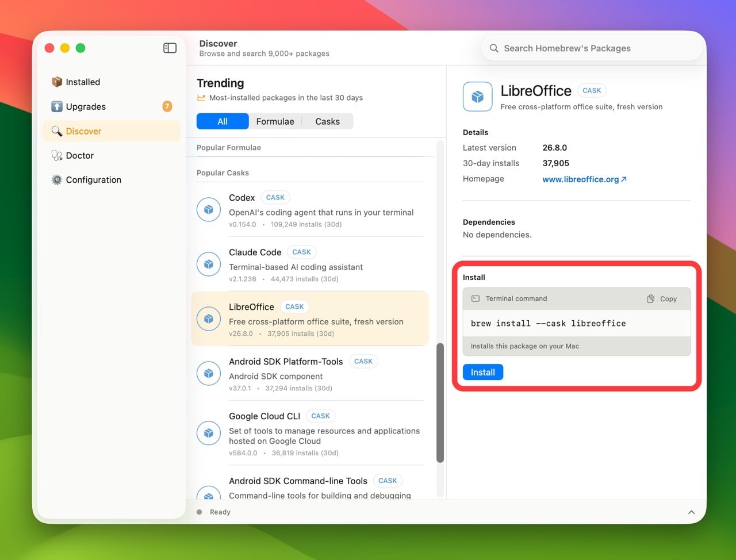Click the "37,905 installs (30d)" text in list

301,333
